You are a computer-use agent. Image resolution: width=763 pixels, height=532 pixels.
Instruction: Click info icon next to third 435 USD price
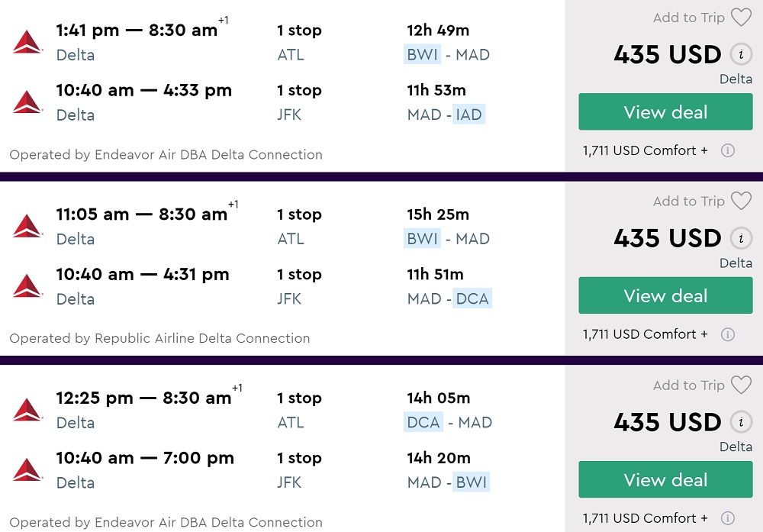(x=739, y=422)
